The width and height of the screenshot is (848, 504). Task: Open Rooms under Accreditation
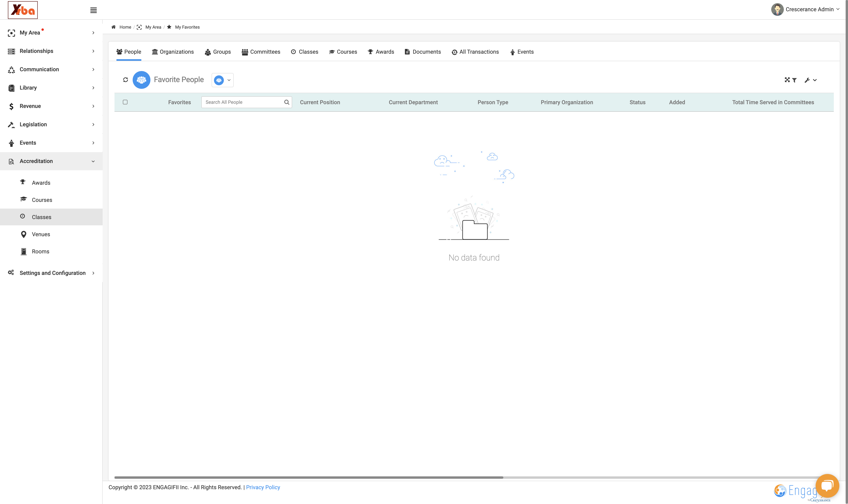(51, 251)
